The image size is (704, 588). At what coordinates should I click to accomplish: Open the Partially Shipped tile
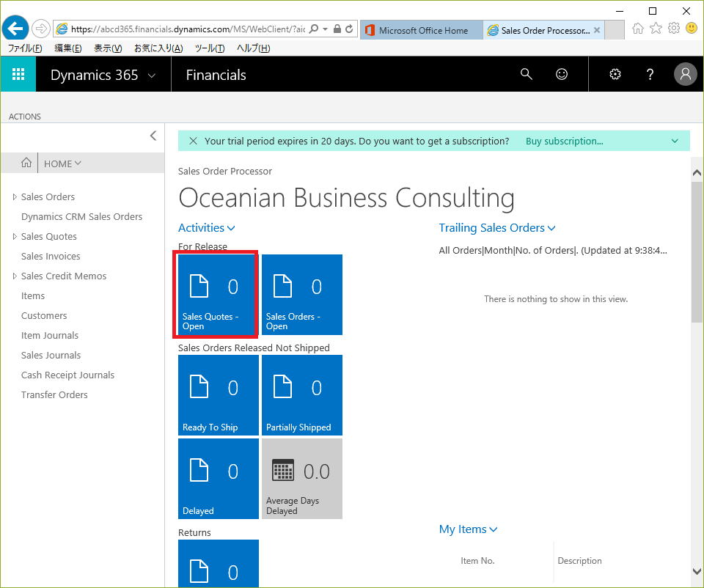pos(302,395)
